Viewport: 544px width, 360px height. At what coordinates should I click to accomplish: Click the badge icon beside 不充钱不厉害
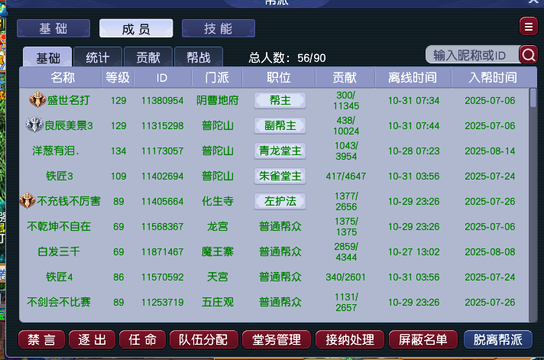[27, 201]
